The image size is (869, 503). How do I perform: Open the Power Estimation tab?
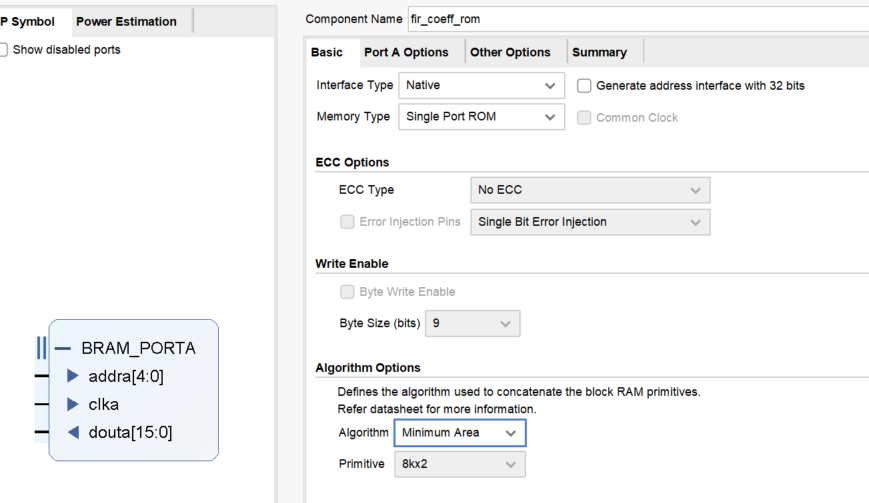pos(126,22)
